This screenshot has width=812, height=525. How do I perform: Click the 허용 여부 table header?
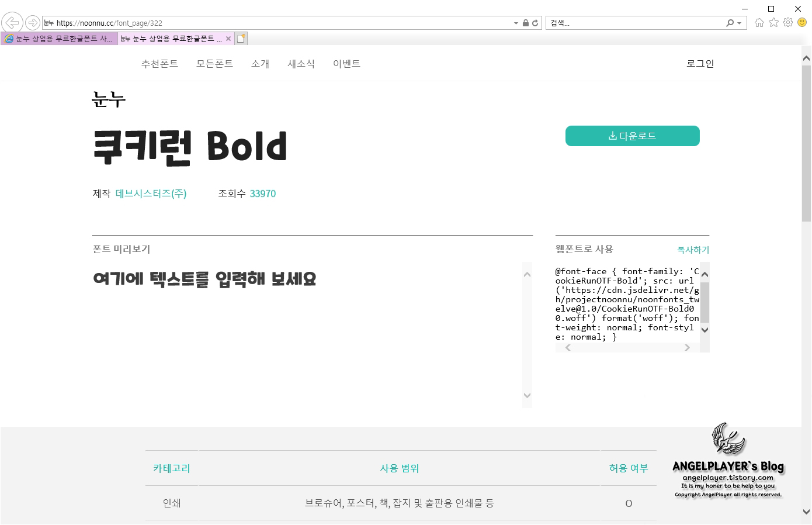[629, 468]
